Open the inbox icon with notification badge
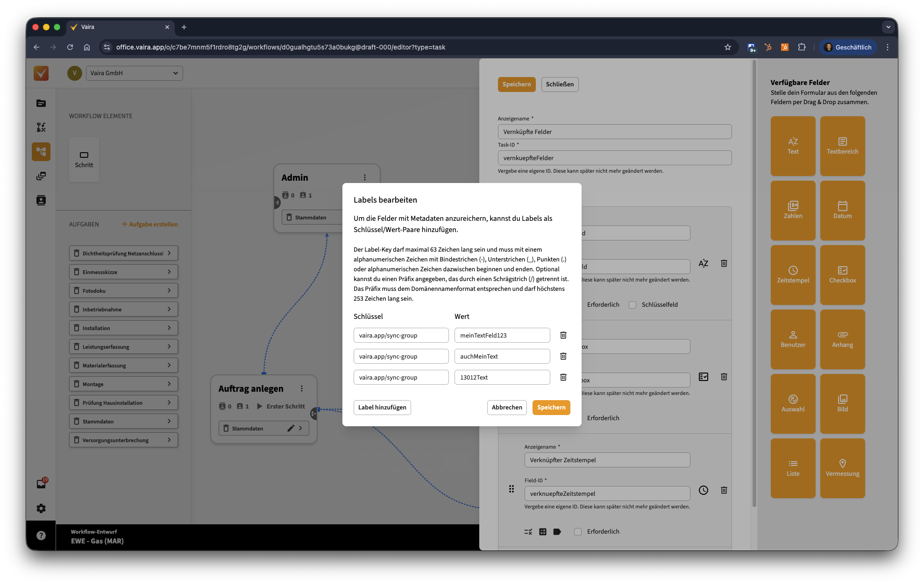924x585 pixels. [x=41, y=484]
